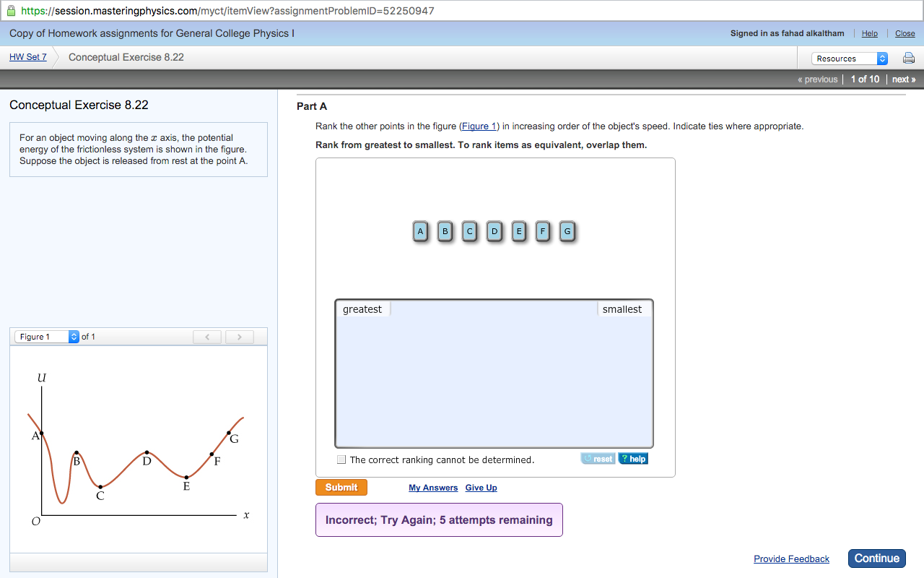Viewport: 924px width, 578px height.
Task: Click the 'Incorrect; Try Again' feedback message
Action: pos(439,519)
